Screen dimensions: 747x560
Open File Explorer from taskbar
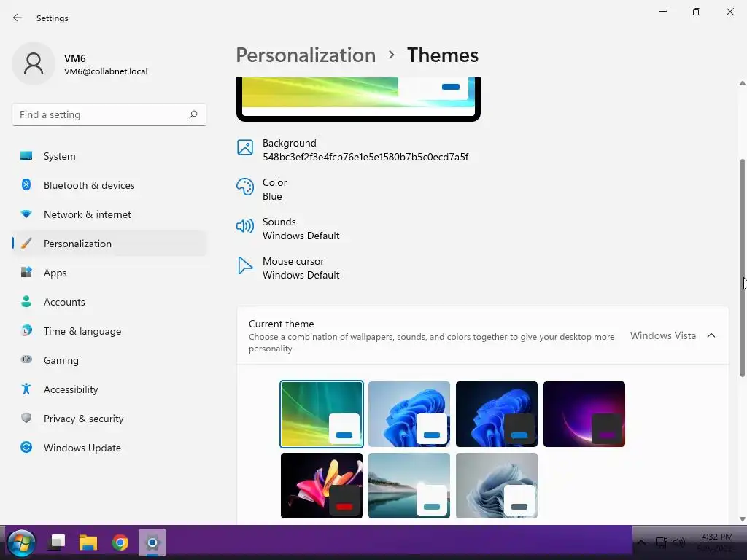(88, 542)
